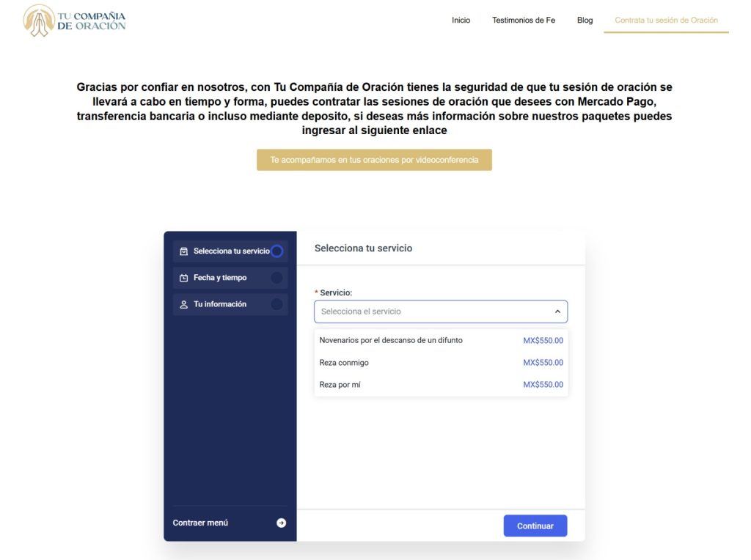This screenshot has height=560, width=751.
Task: Switch to Contrata tu sesión de Oración tab
Action: point(666,21)
